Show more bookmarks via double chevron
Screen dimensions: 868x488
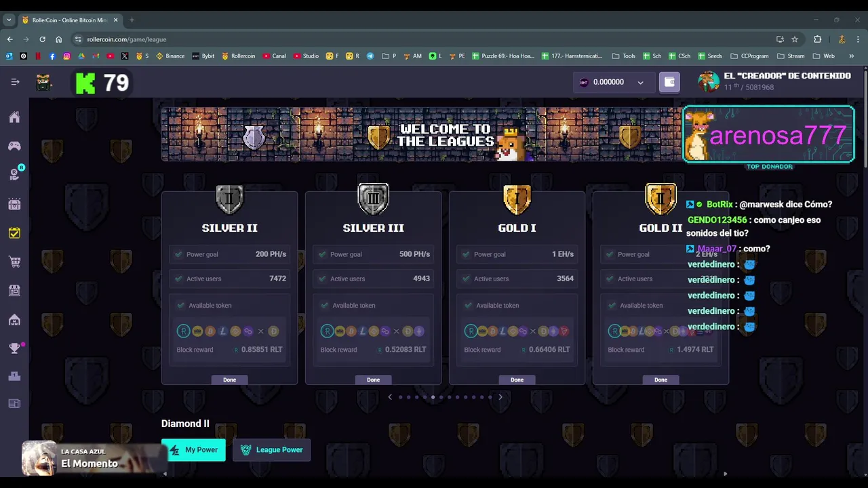click(852, 56)
